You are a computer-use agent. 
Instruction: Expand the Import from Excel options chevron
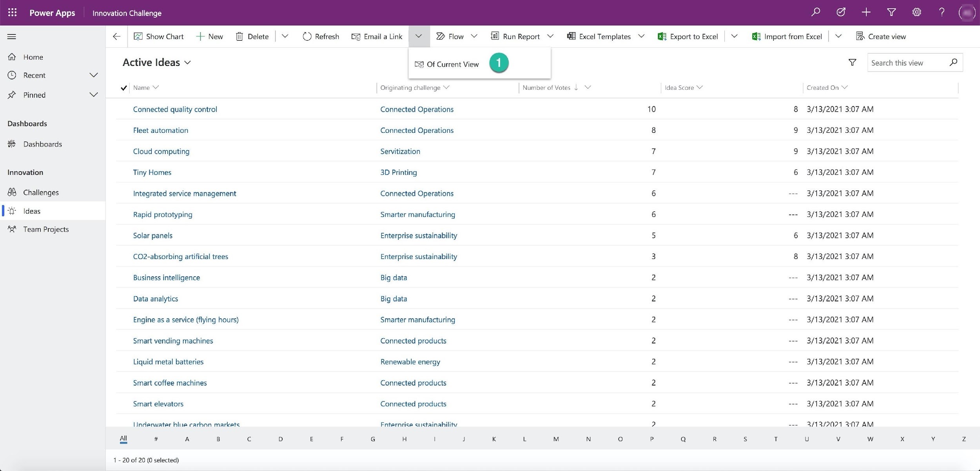[838, 36]
